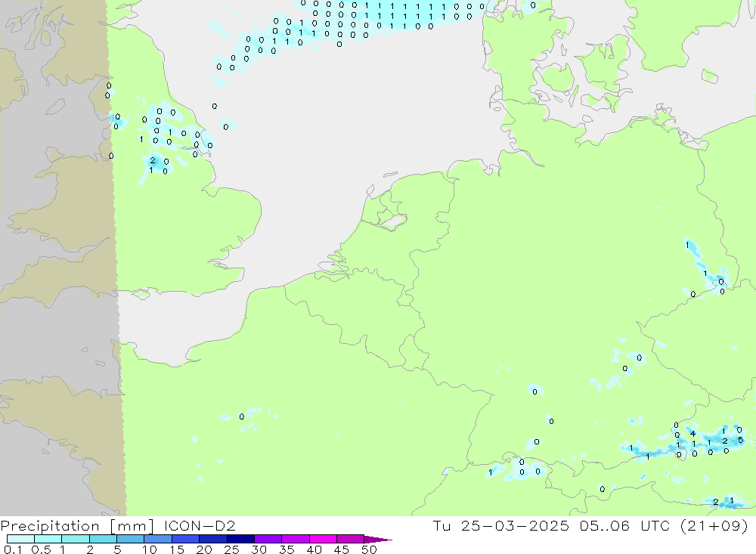This screenshot has width=756, height=554.
Task: Select the 5–10 mm legend swatch
Action: (131, 539)
